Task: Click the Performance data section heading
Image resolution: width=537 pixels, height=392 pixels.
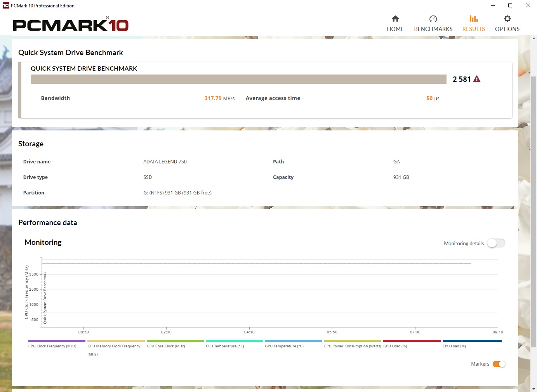Action: (48, 223)
